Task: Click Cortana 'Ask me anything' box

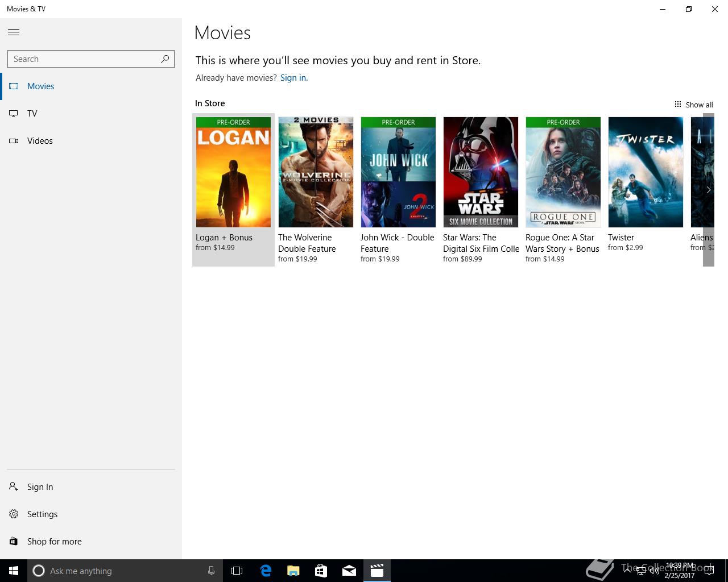Action: (125, 571)
